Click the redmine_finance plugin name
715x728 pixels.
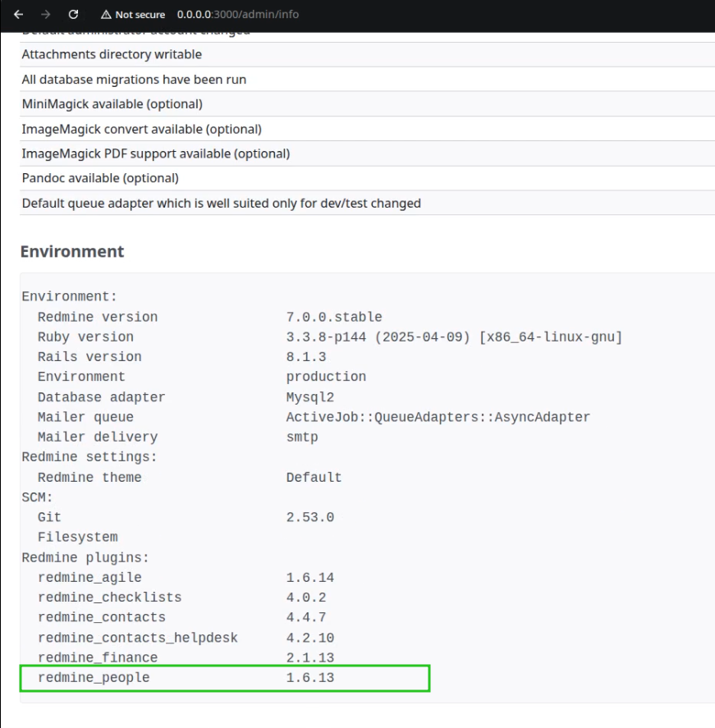point(98,658)
